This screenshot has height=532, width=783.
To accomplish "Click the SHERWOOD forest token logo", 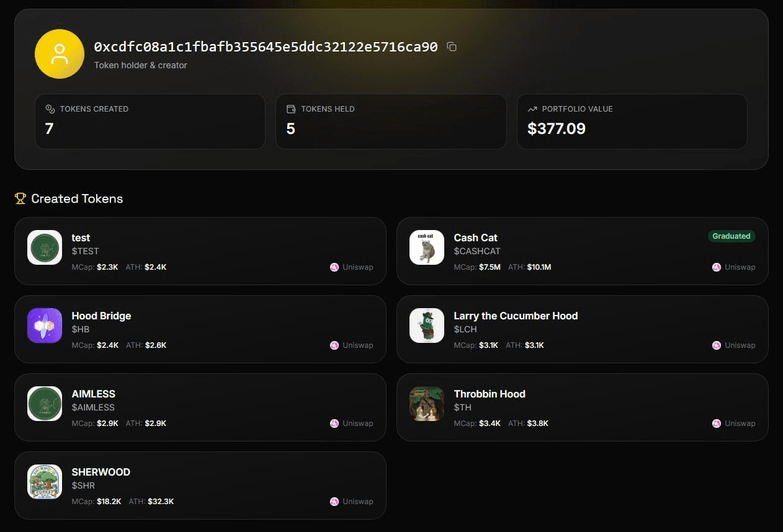I will 45,482.
